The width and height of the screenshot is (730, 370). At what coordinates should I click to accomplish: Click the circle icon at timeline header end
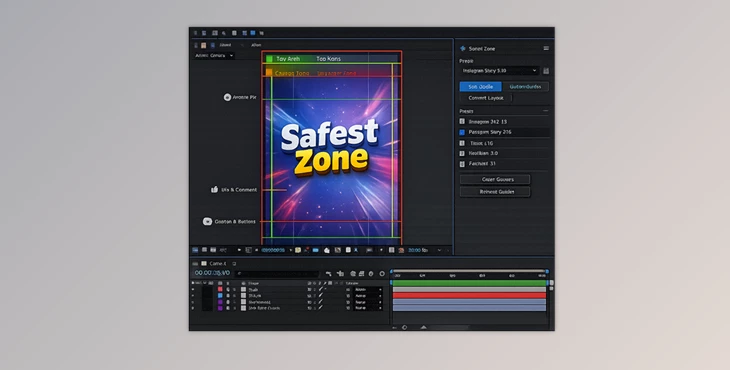click(382, 274)
